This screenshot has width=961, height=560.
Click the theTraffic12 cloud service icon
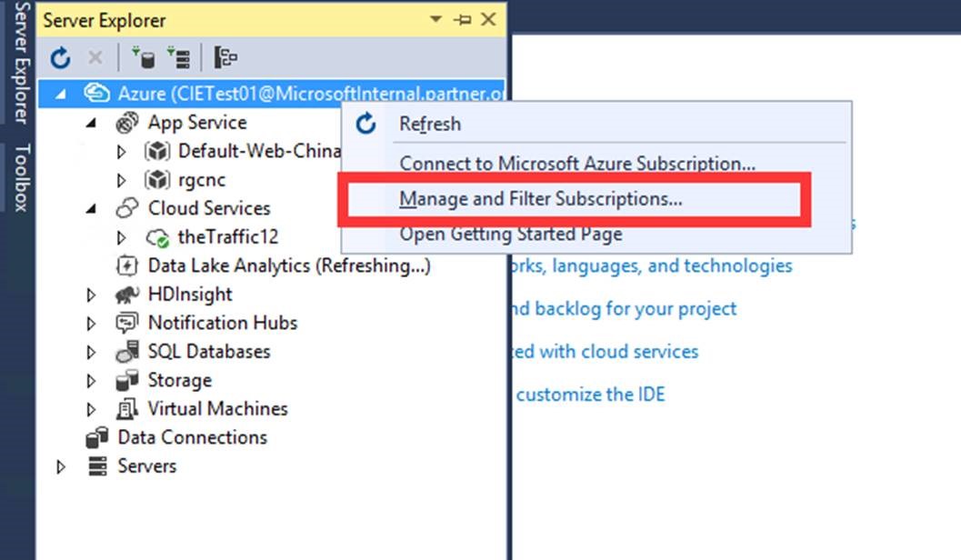coord(158,238)
